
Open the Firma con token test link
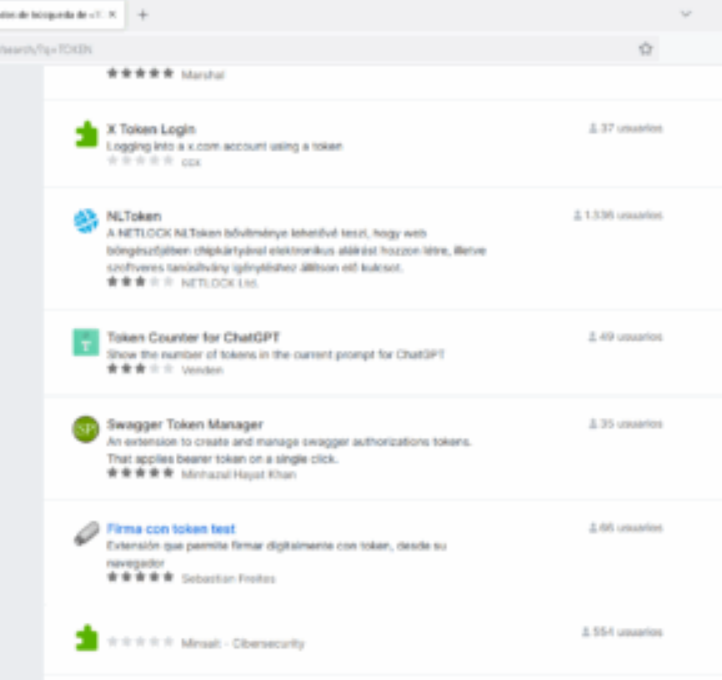171,528
